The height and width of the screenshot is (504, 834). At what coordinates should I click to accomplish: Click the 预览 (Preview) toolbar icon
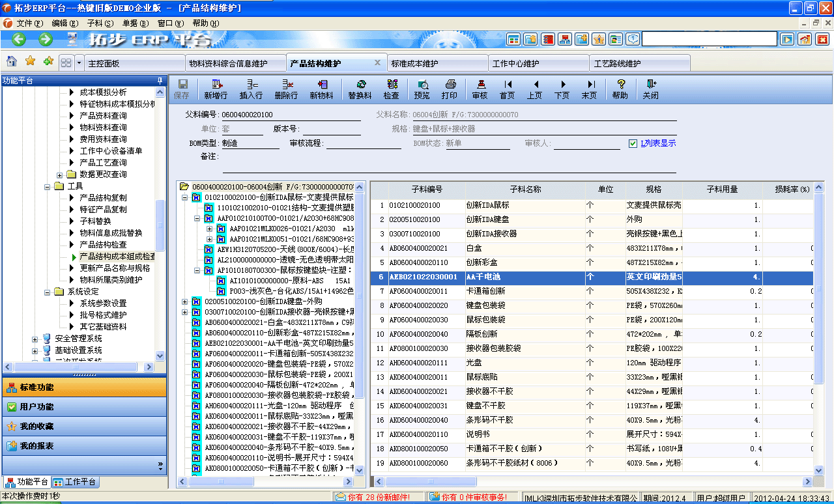click(x=422, y=89)
